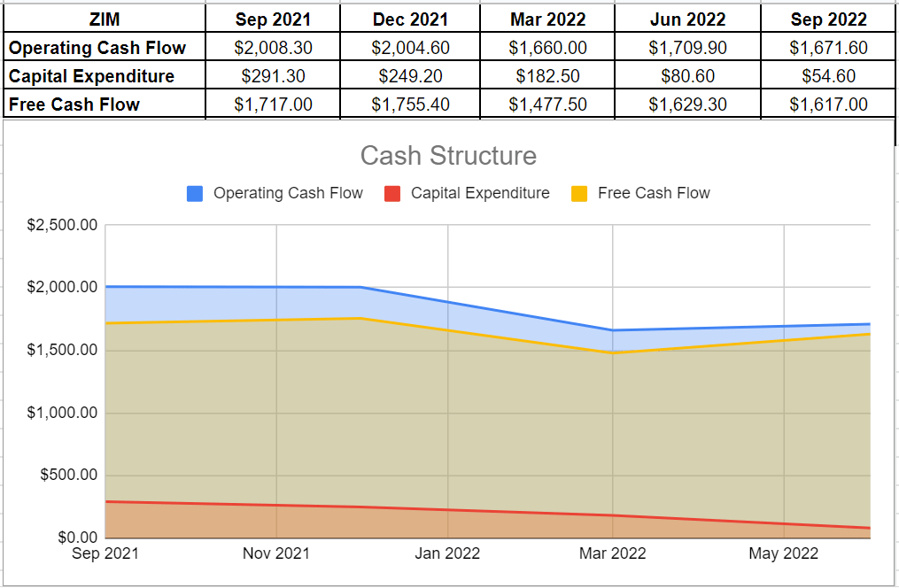
Task: Click the cell showing $2,008.30
Action: (273, 47)
